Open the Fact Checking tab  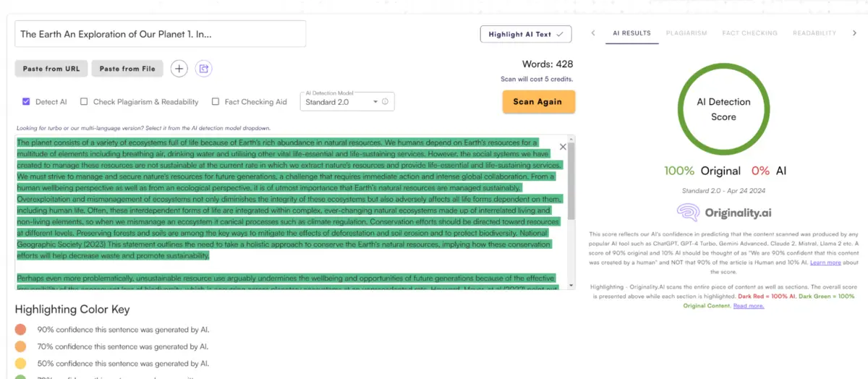coord(750,33)
